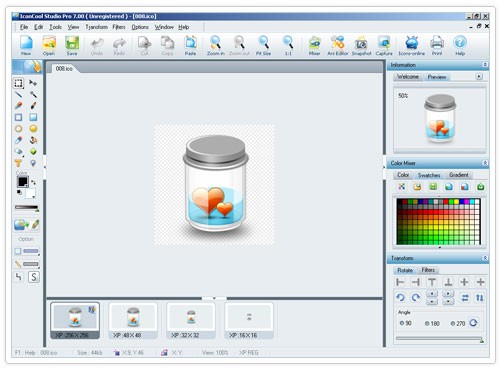Select the line drawing tool

tap(19, 94)
